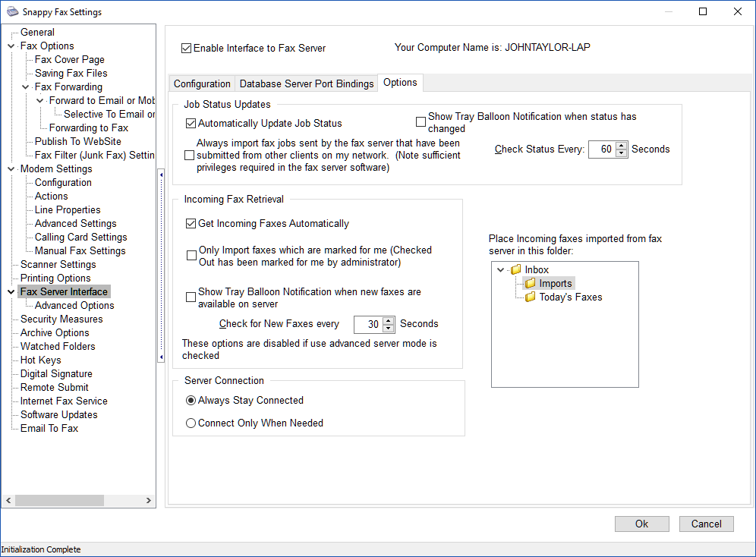Click the Check for New Faxes seconds field
The width and height of the screenshot is (756, 557).
(x=368, y=324)
